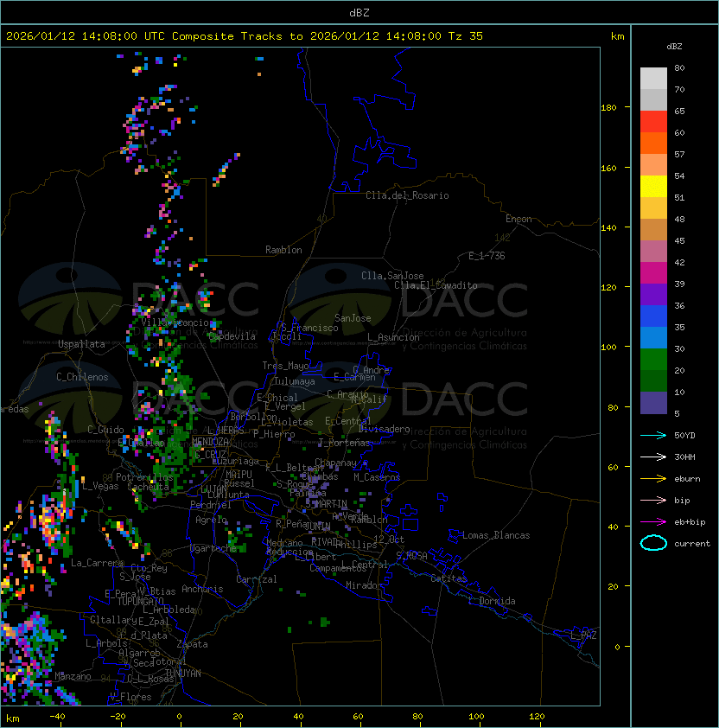Screen dimensions: 719x728
Task: Click the 'V_Flores' map label
Action: point(130,697)
